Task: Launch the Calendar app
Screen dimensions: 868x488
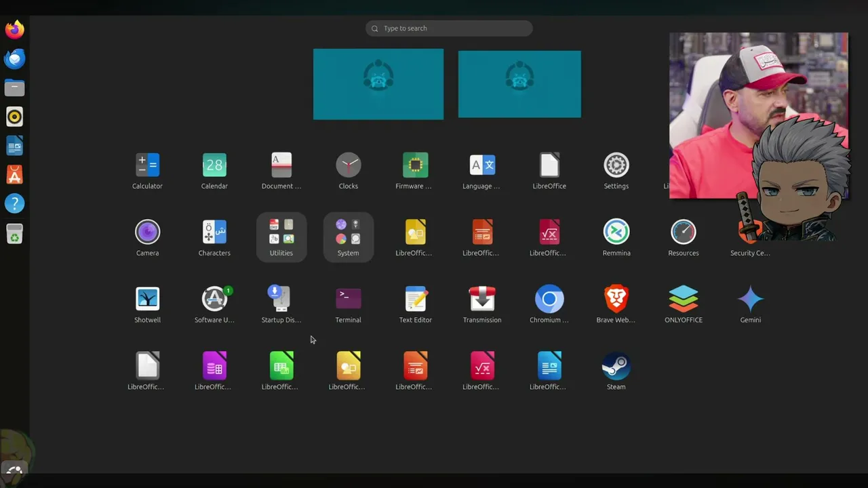Action: [214, 165]
